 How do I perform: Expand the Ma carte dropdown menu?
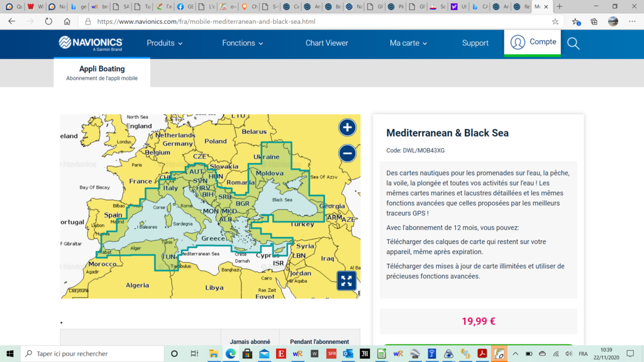(x=408, y=43)
